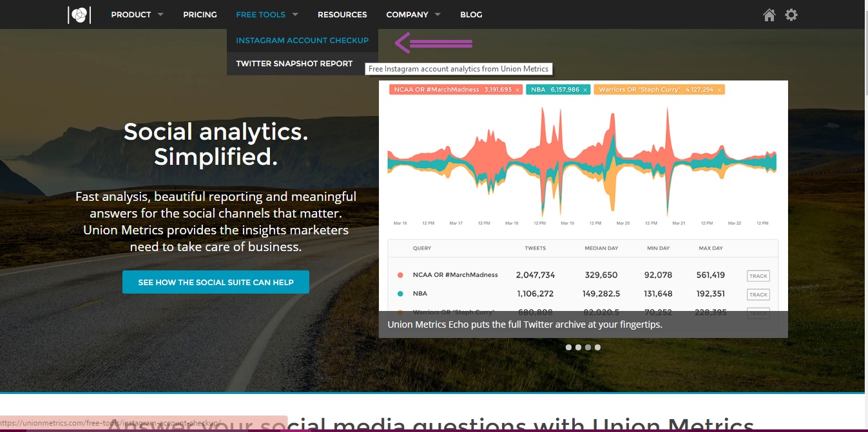Click Track button for NBA row
The image size is (868, 432).
point(758,295)
